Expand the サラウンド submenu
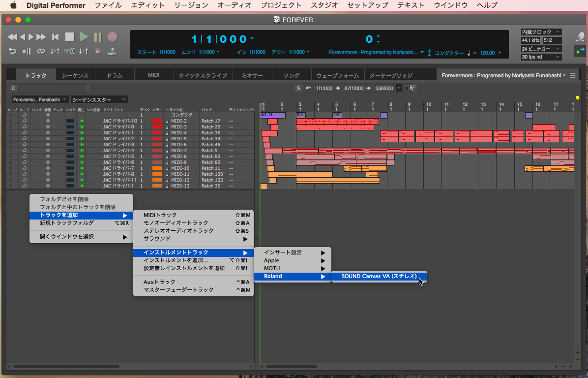Screen dimensions: 588x378 coord(194,239)
